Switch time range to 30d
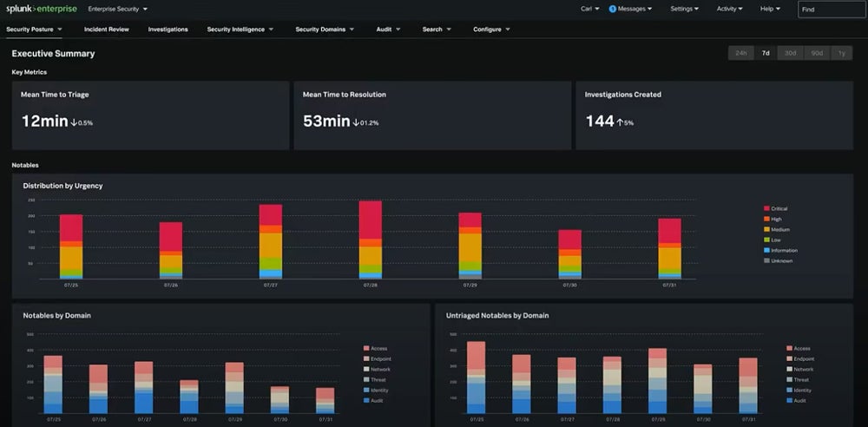 790,53
